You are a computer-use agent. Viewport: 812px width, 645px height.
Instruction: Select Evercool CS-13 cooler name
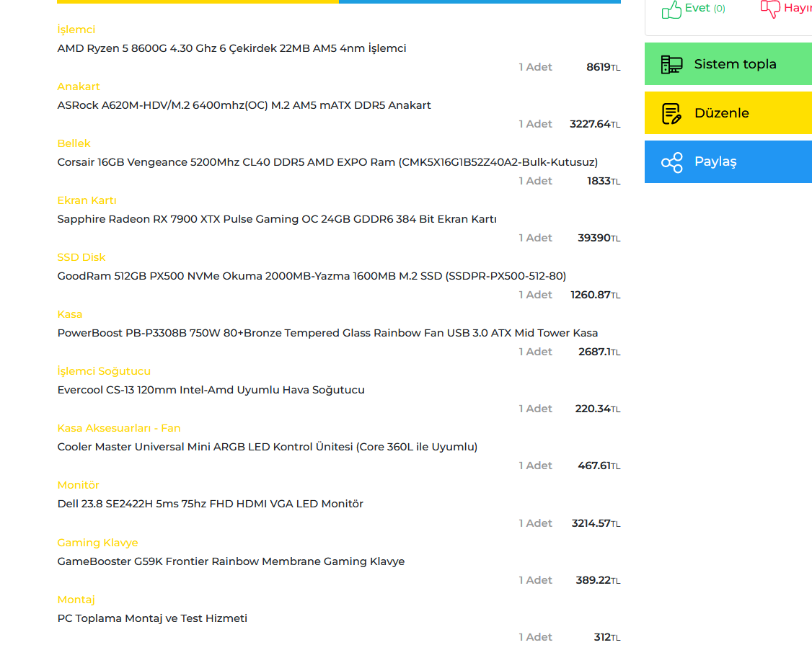point(211,390)
